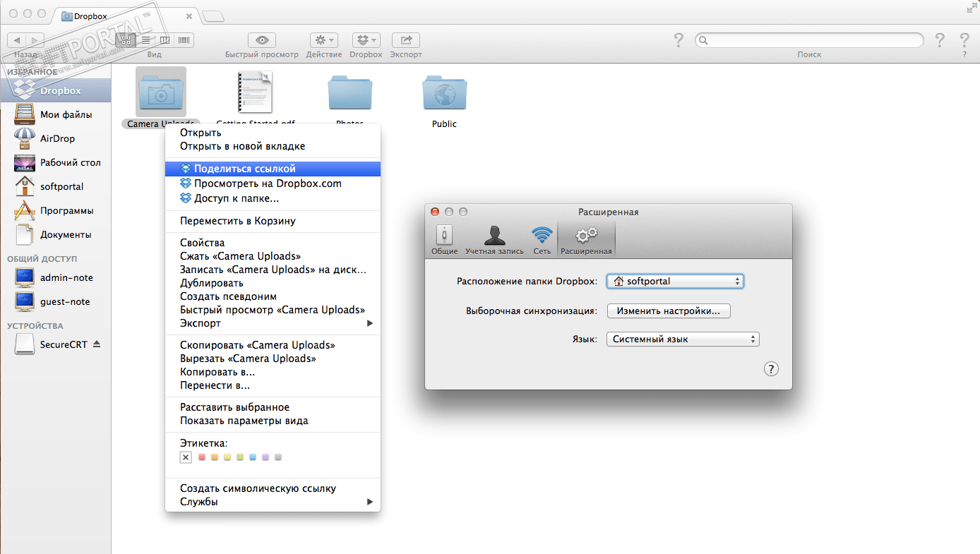Open the softportal home folder in sidebar
980x554 pixels.
click(56, 186)
